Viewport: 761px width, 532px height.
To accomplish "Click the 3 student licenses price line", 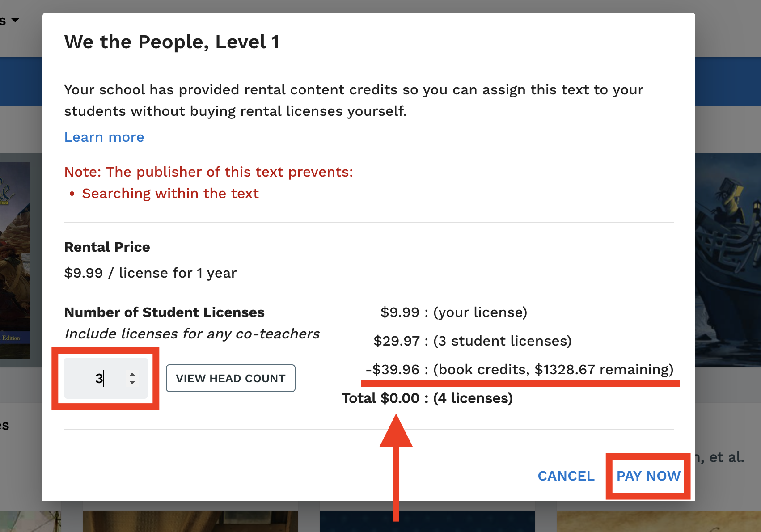I will click(x=473, y=341).
